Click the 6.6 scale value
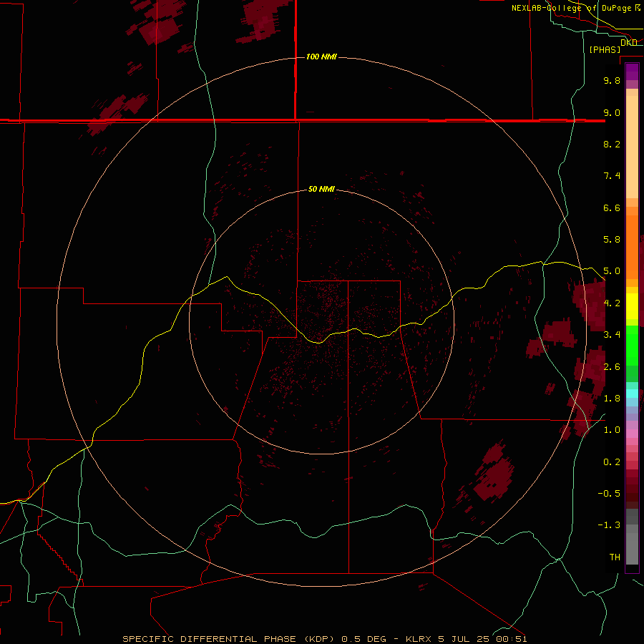 [x=612, y=208]
